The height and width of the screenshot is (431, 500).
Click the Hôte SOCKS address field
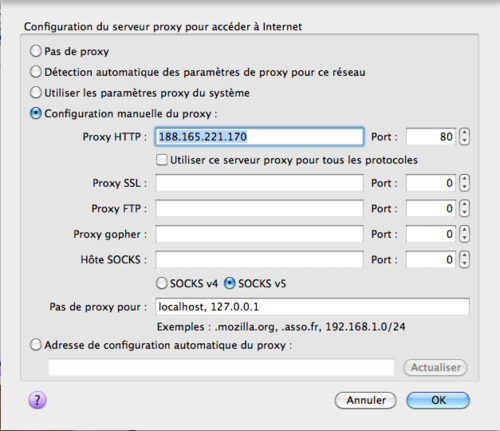tap(259, 260)
